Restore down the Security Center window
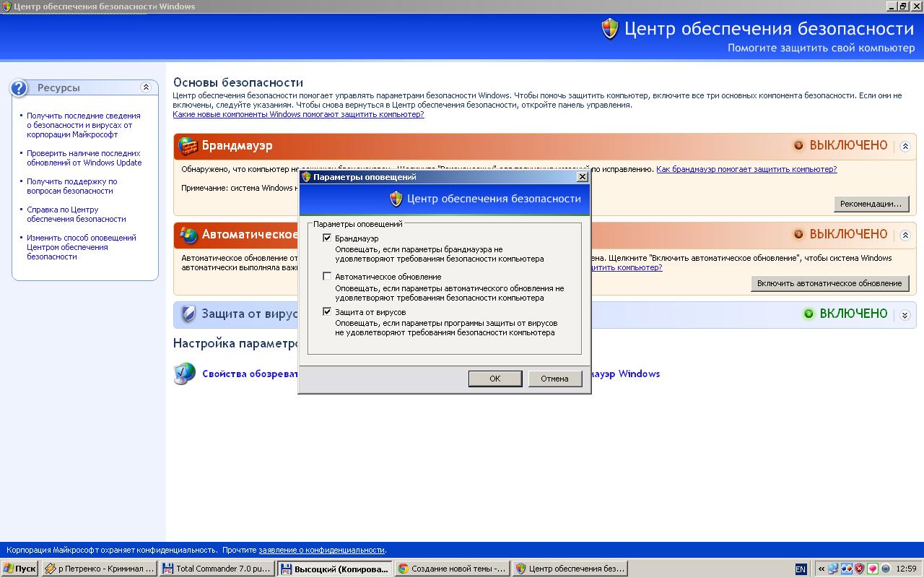 [x=902, y=6]
